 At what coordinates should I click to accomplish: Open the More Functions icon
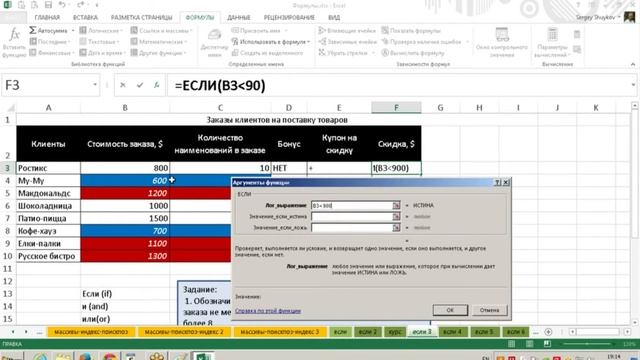(134, 53)
